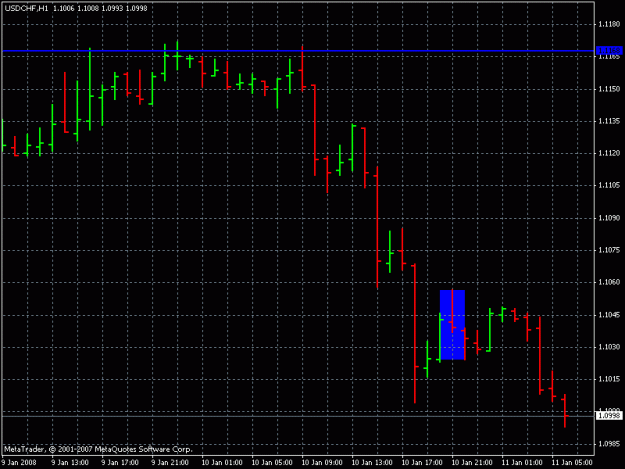Click the USDCHF,H1 chart title text
625x469 pixels.
26,8
